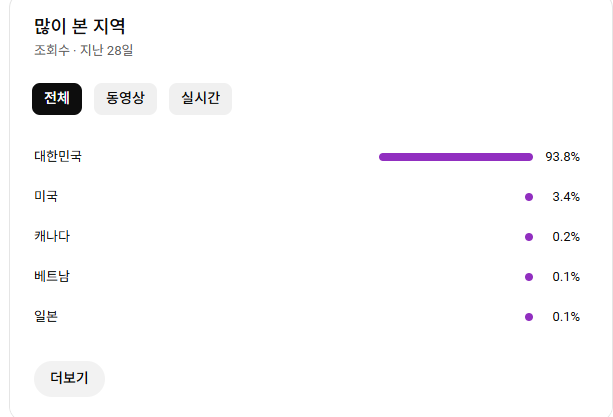Click the 조회수 · 지난 28일 subtitle

[x=83, y=50]
